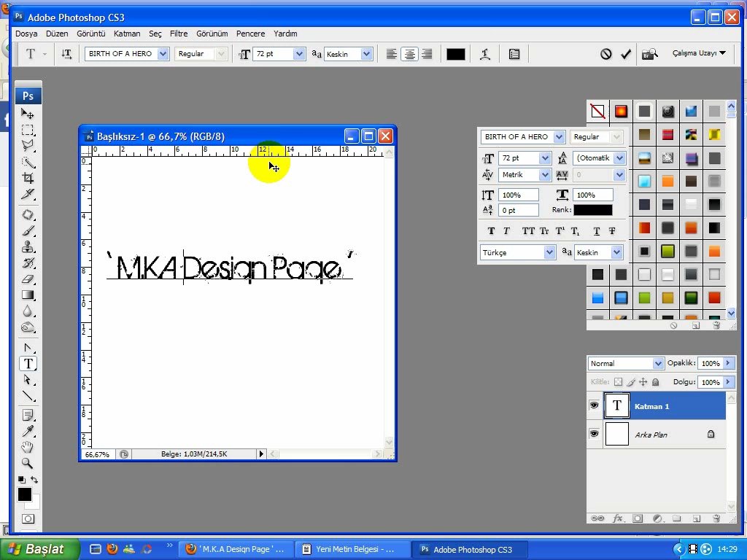Open the Düzen menu

coord(57,34)
